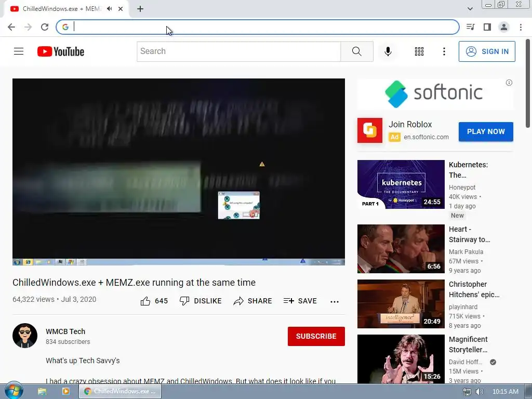Screen dimensions: 532x399
Task: Click the YouTube search field
Action: pos(238,51)
